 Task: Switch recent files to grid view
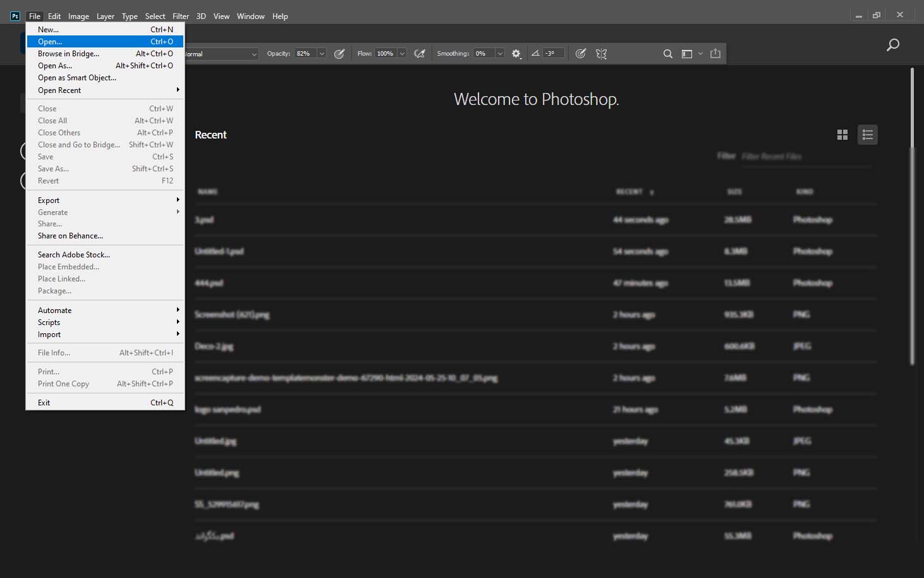842,135
